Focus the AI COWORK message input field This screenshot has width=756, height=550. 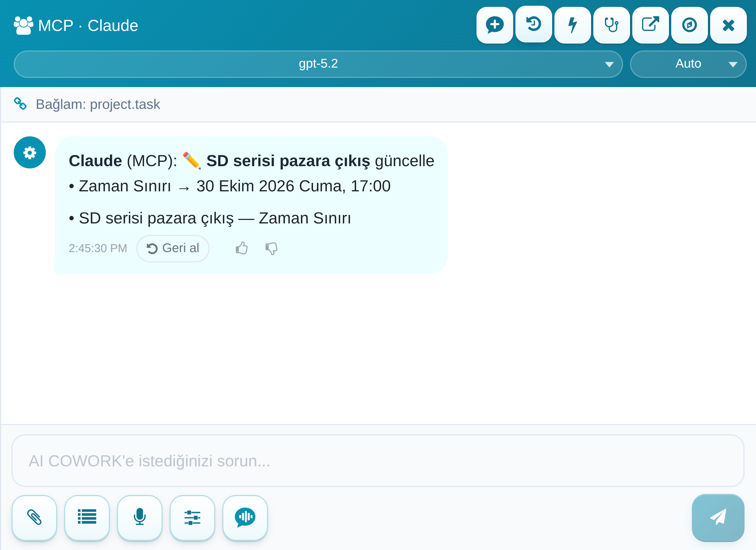pyautogui.click(x=378, y=460)
